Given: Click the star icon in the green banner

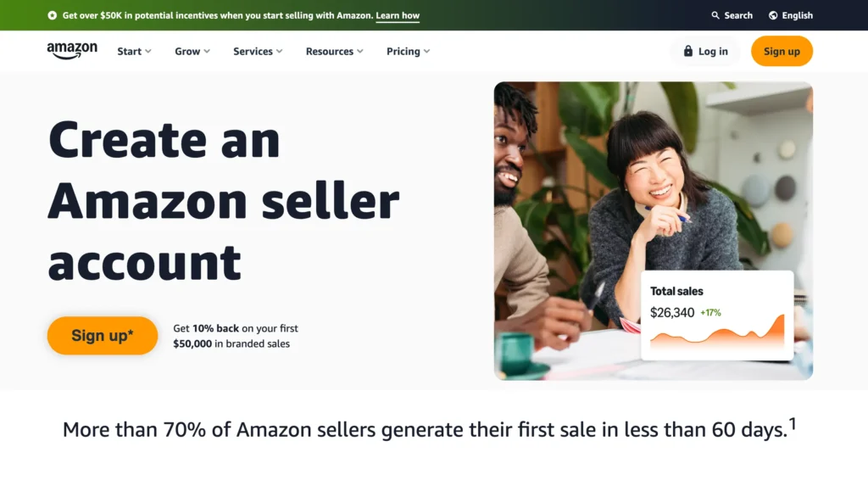Looking at the screenshot, I should (x=52, y=15).
